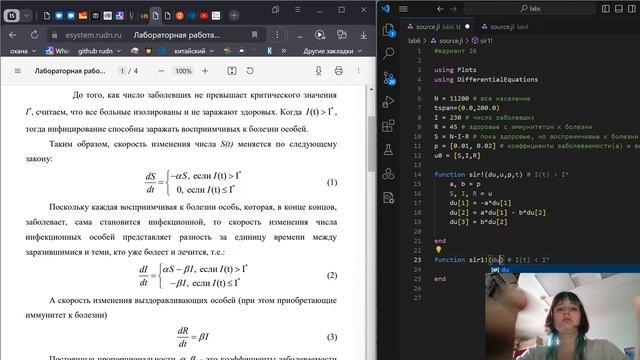The image size is (640, 360).
Task: Reload the browser page
Action: [x=34, y=35]
